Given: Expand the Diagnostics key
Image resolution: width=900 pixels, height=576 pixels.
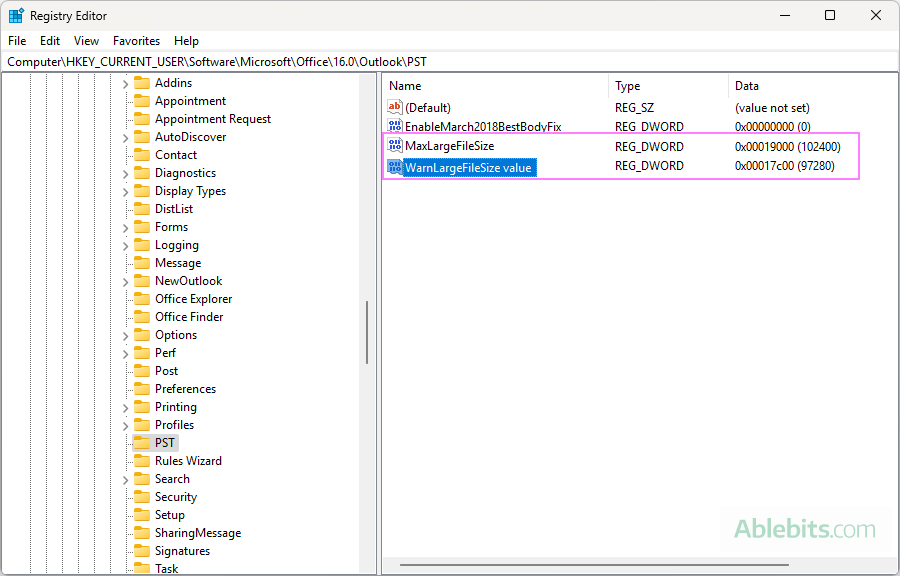Looking at the screenshot, I should [x=126, y=174].
